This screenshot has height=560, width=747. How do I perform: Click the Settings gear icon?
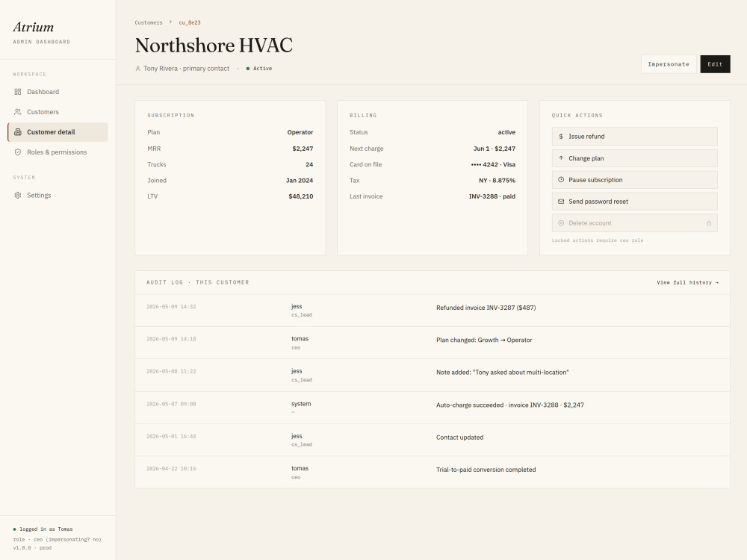point(18,195)
